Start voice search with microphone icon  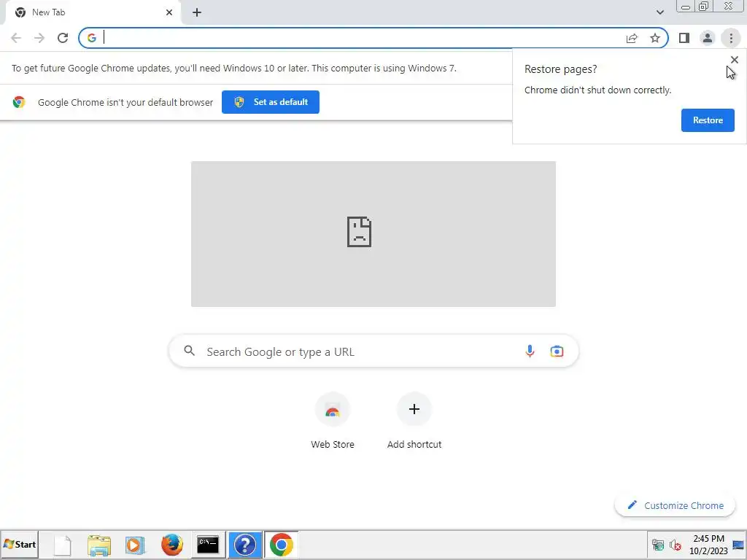[530, 351]
